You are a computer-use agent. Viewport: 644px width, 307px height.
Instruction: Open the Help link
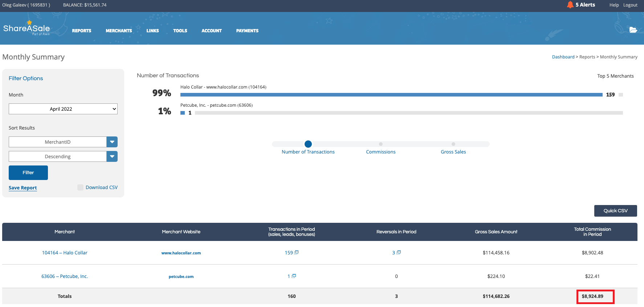(x=614, y=5)
